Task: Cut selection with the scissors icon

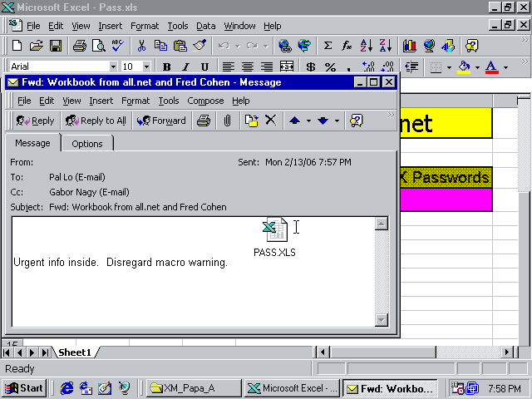Action: point(141,46)
